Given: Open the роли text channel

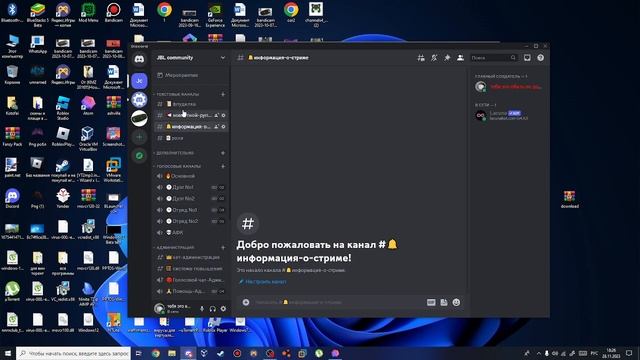Looking at the screenshot, I should (191, 138).
